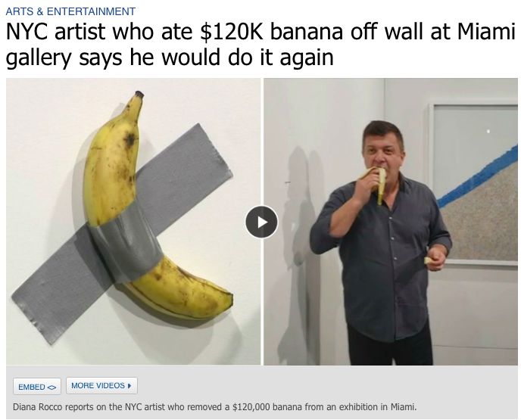Click the embed code brackets icon
The width and height of the screenshot is (521, 420).
click(51, 387)
